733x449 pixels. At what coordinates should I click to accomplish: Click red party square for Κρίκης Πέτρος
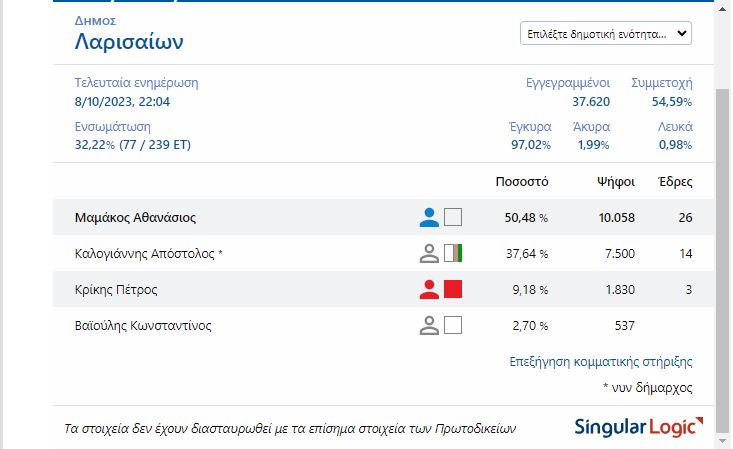(x=453, y=289)
